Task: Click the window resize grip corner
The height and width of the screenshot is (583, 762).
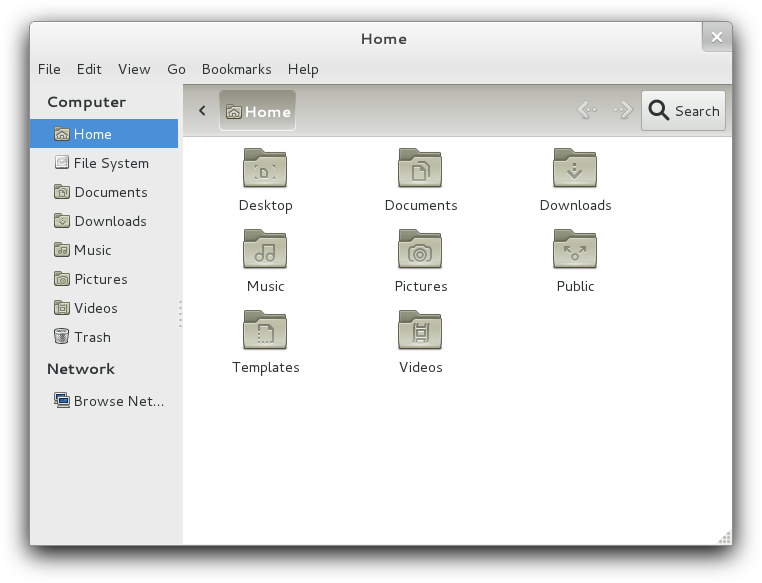Action: [725, 537]
